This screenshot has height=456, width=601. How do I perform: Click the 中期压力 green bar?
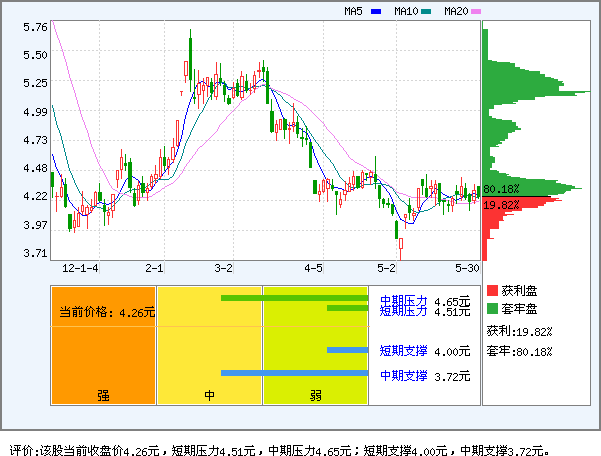pos(294,298)
